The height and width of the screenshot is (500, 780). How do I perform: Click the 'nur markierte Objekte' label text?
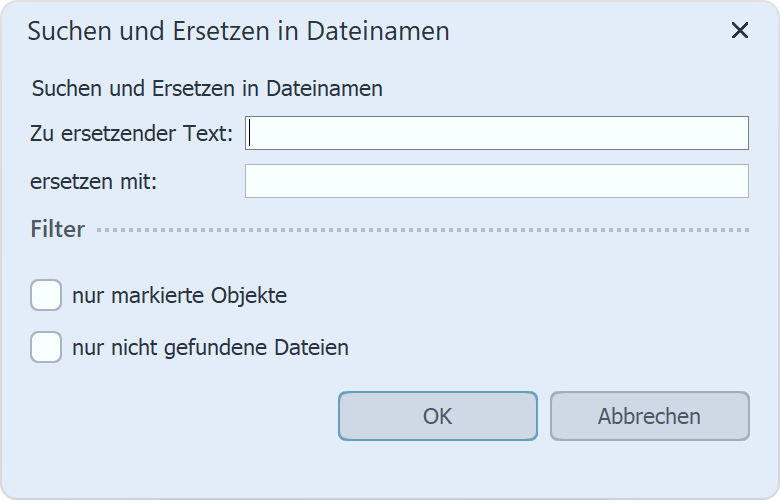[x=179, y=296]
